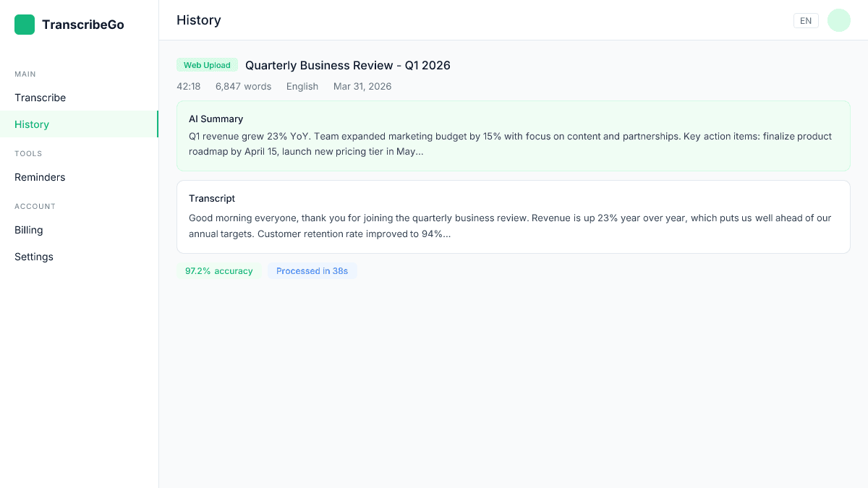The width and height of the screenshot is (868, 488).
Task: Click the 42:18 duration label
Action: tap(189, 86)
